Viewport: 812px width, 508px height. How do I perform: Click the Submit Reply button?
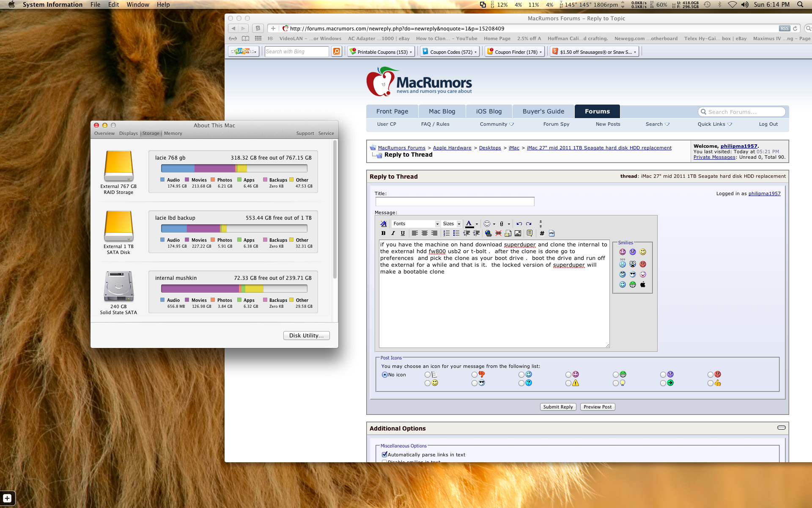tap(558, 407)
